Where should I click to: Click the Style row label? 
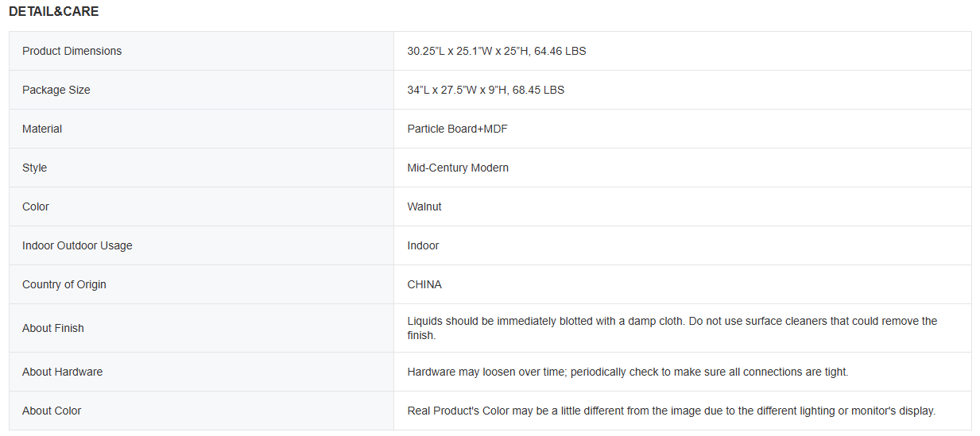point(35,168)
